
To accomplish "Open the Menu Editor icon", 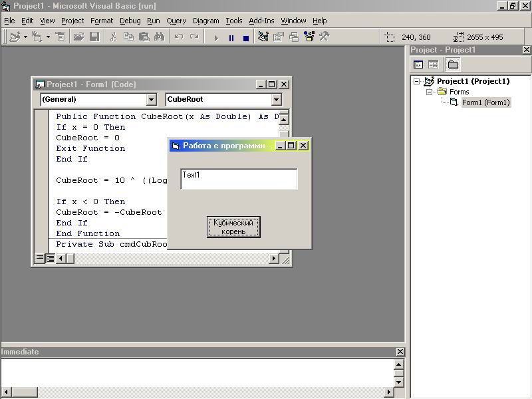I will click(x=61, y=37).
